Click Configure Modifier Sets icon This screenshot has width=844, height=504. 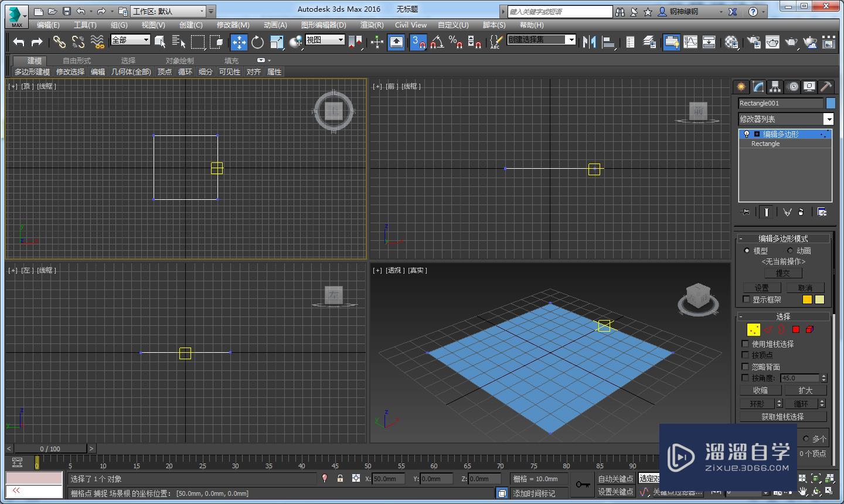coord(822,212)
